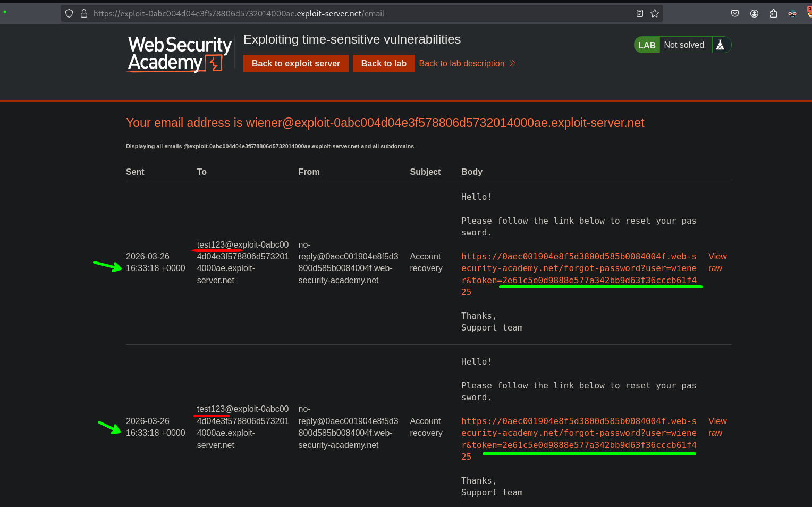Open View raw for the first email

(717, 263)
